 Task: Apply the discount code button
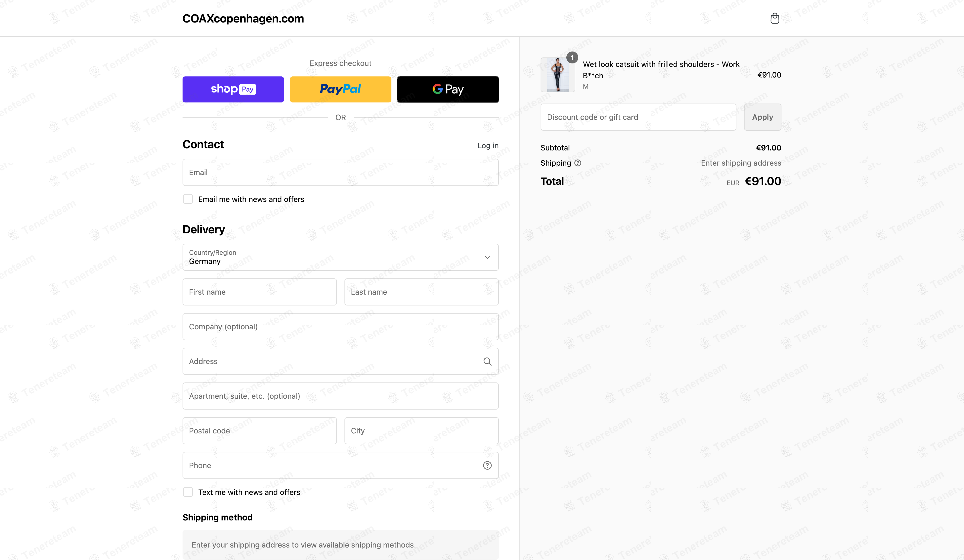point(762,117)
